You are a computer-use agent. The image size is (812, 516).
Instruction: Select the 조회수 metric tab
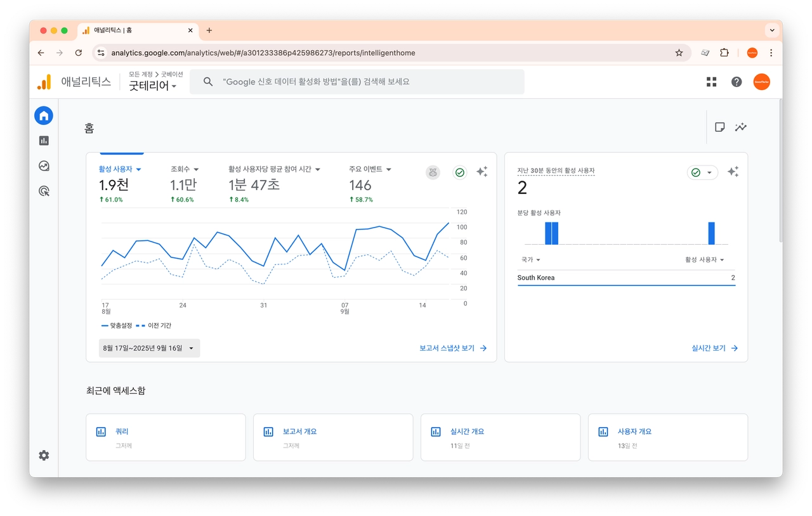pos(185,169)
